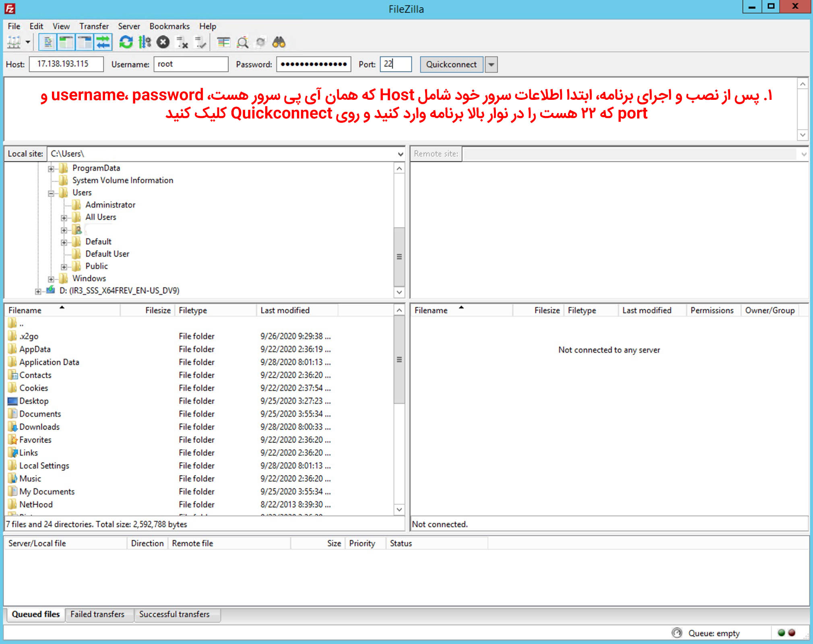Click the process queue toolbar icon
Image resolution: width=813 pixels, height=644 pixels.
144,42
